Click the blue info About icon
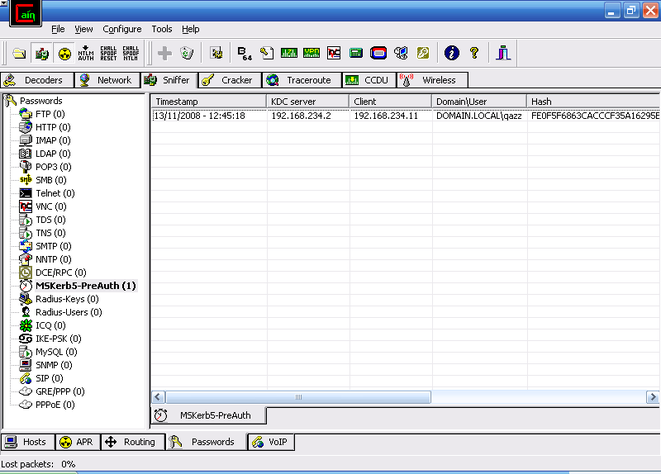This screenshot has width=661, height=474. pyautogui.click(x=452, y=53)
